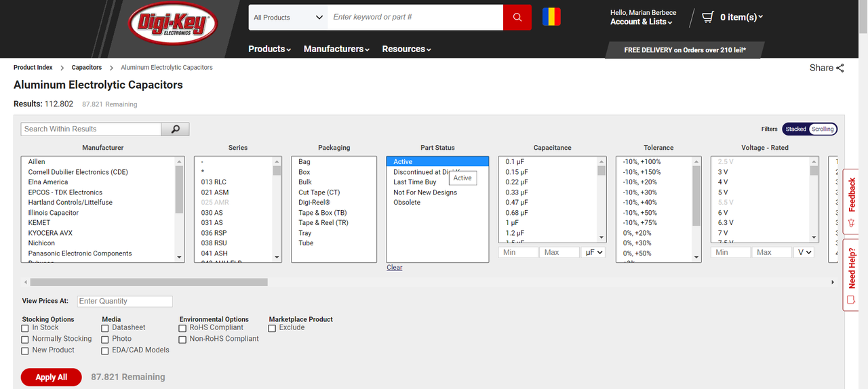Check the New Product option
Viewport: 868px width, 389px height.
25,351
